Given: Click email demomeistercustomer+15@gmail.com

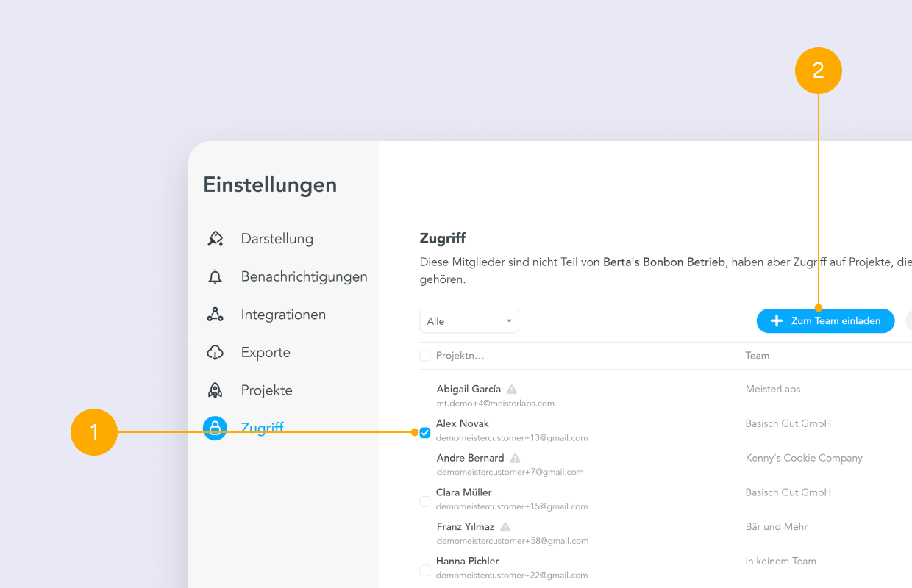Looking at the screenshot, I should 512,506.
